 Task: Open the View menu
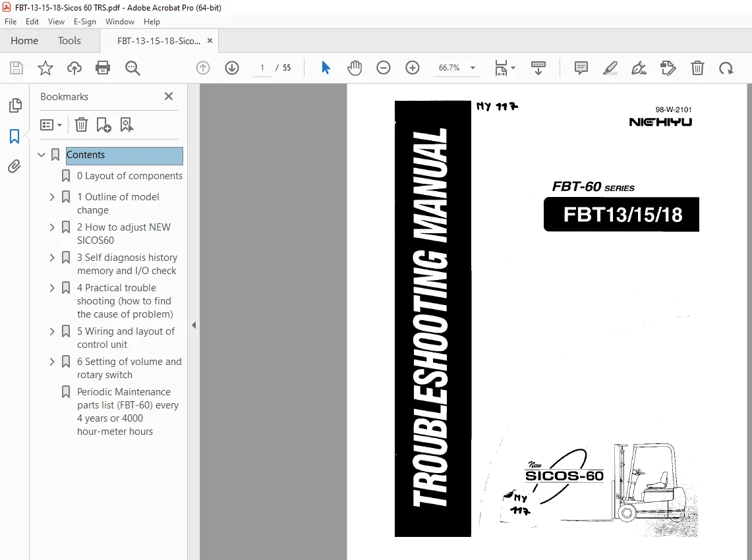pyautogui.click(x=56, y=22)
